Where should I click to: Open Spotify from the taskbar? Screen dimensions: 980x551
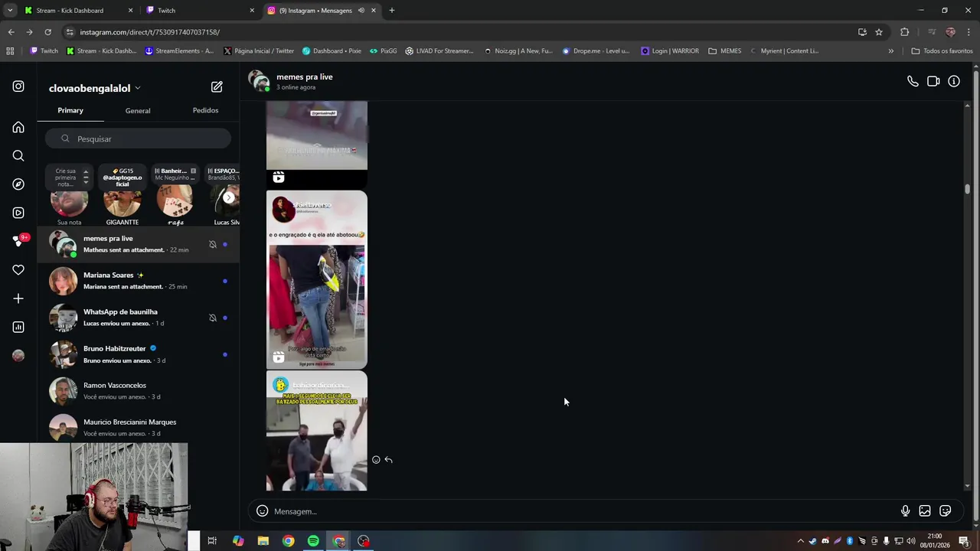pyautogui.click(x=313, y=541)
